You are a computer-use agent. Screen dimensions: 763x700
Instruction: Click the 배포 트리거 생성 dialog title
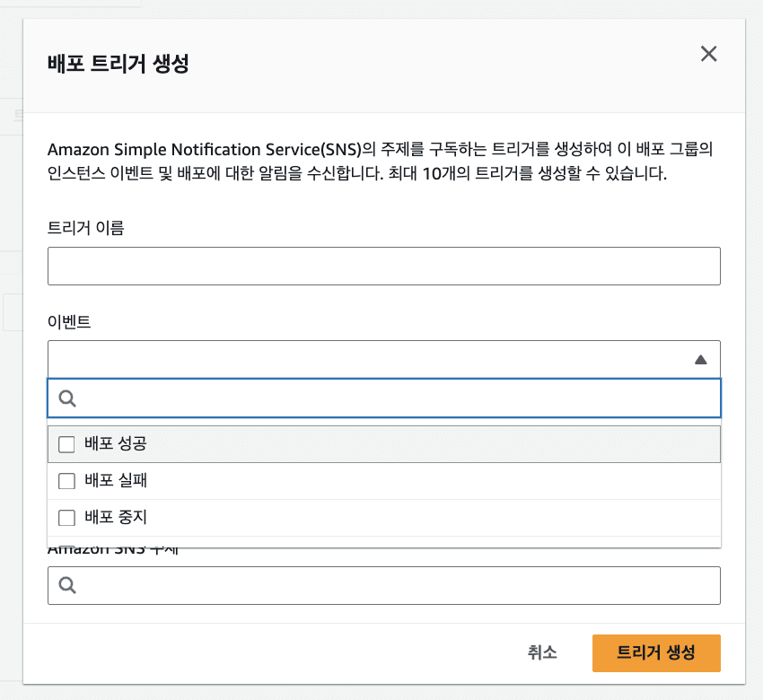[x=118, y=65]
